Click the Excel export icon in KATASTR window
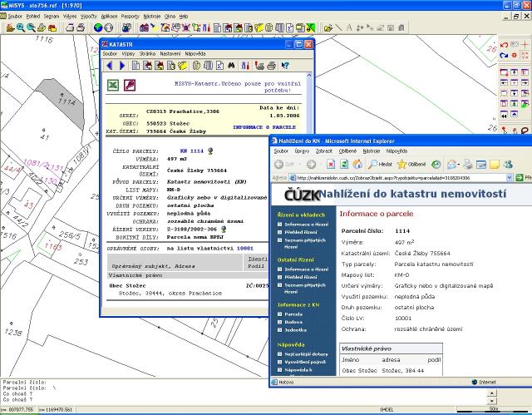This screenshot has height=415, width=532. point(113,85)
